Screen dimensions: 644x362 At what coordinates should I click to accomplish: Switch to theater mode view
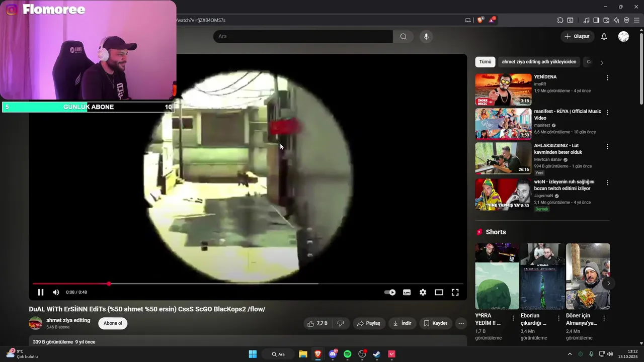tap(439, 292)
